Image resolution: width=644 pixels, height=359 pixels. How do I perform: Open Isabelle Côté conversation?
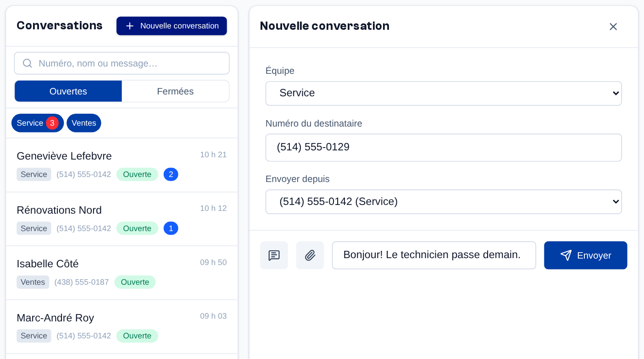pos(122,273)
